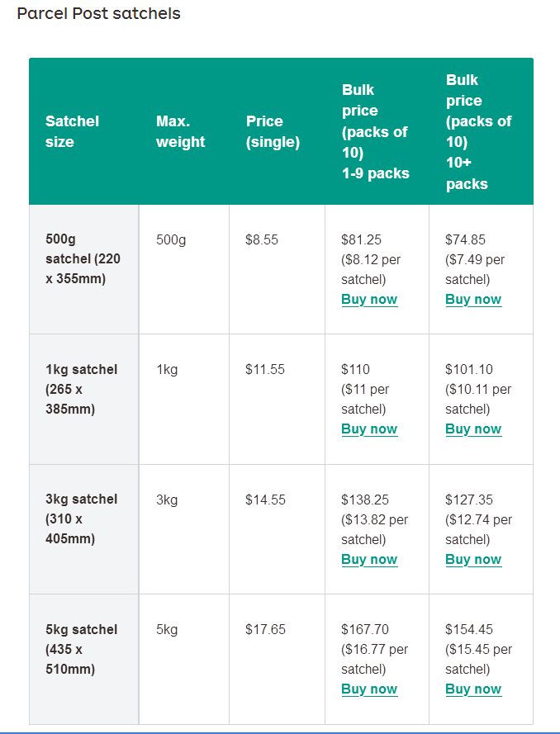The image size is (560, 734).
Task: Click Buy now for 500g satchel 1-9 packs
Action: pos(369,299)
